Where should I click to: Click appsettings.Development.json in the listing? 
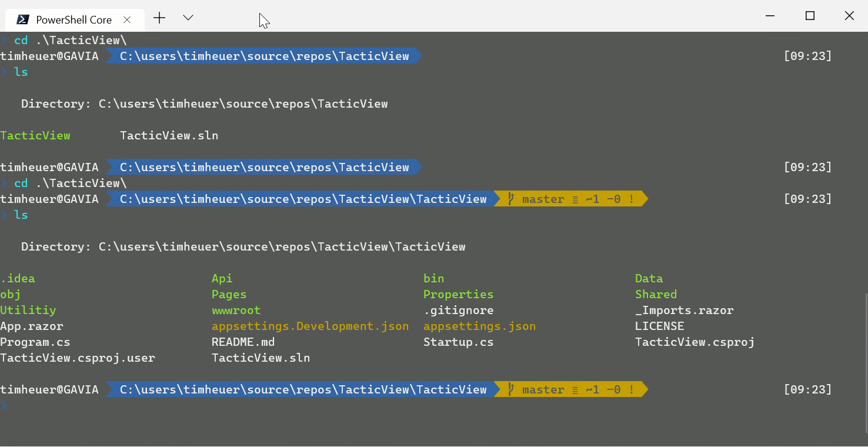pyautogui.click(x=310, y=326)
